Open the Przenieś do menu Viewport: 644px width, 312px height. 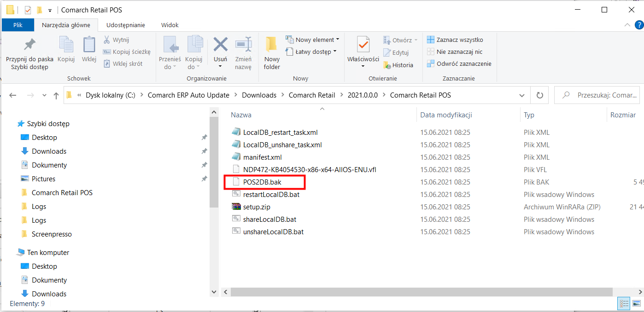pyautogui.click(x=170, y=53)
